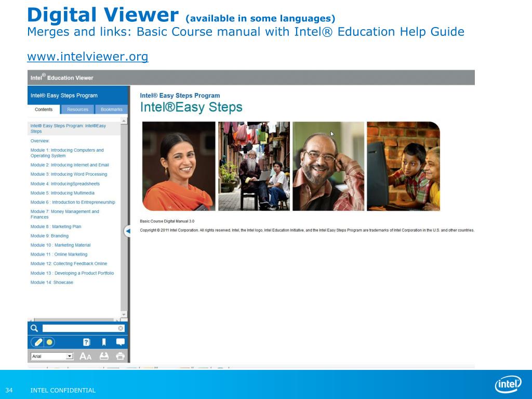The width and height of the screenshot is (532, 399).
Task: Switch to the Resources tab
Action: (78, 109)
